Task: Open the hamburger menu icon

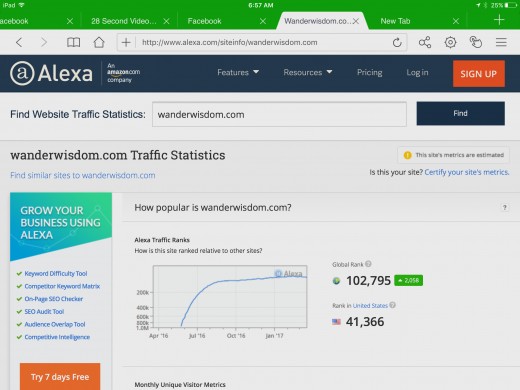Action: [501, 42]
